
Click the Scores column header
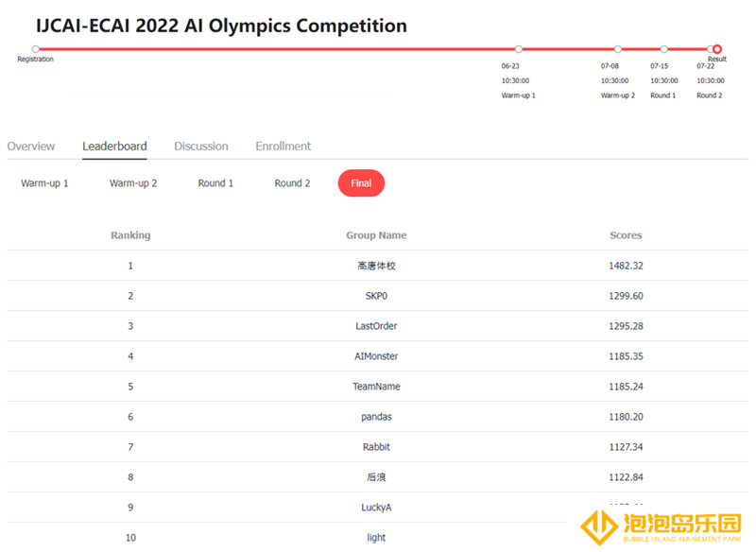[x=626, y=235]
